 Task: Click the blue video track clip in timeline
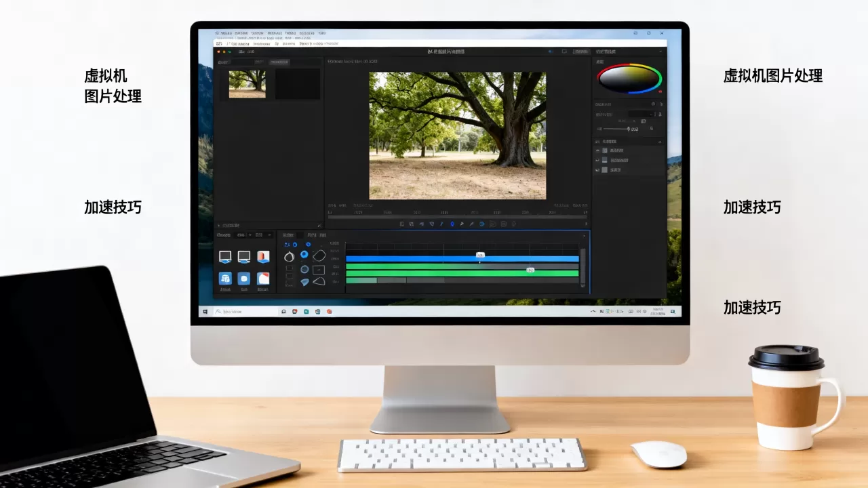[x=462, y=258]
